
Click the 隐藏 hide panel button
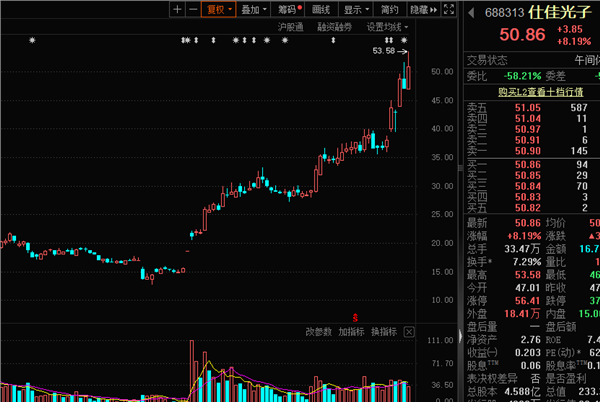[x=423, y=9]
